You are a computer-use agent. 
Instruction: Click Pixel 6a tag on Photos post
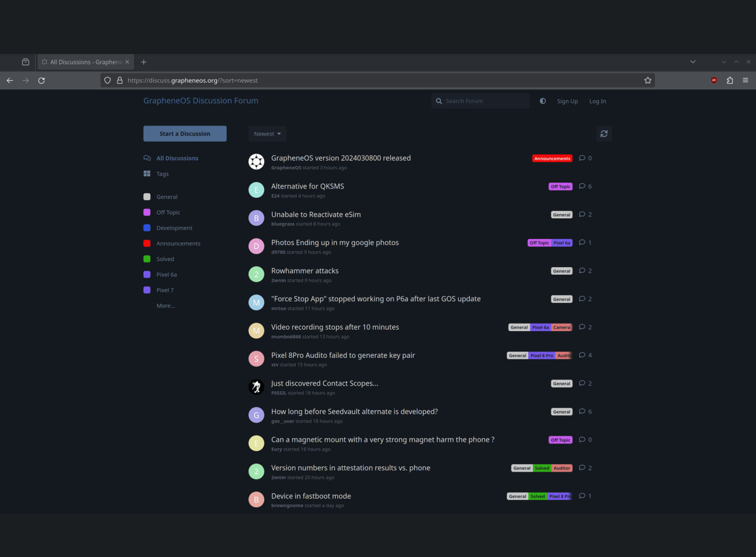pyautogui.click(x=562, y=243)
